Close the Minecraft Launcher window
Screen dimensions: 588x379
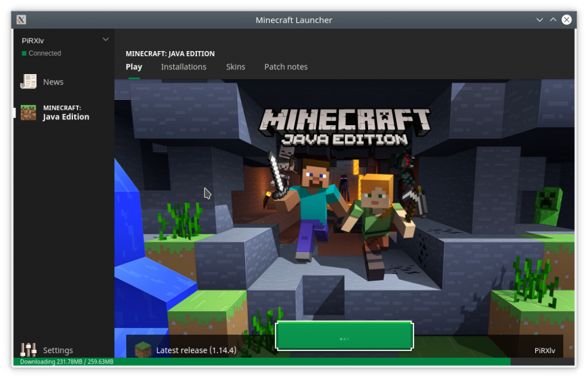566,20
